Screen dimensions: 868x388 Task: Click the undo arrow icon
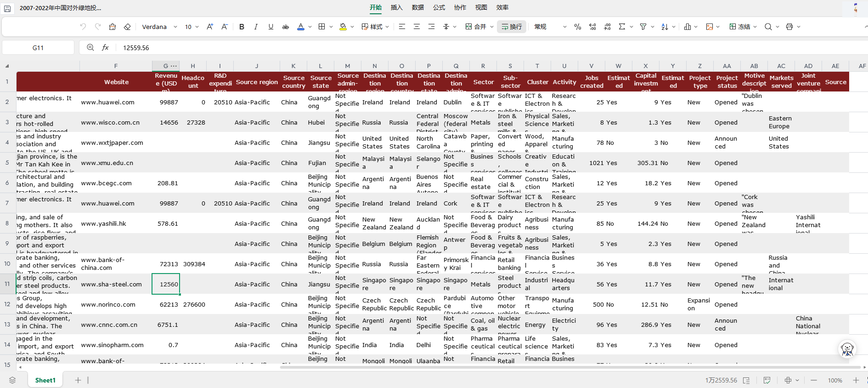pyautogui.click(x=83, y=27)
